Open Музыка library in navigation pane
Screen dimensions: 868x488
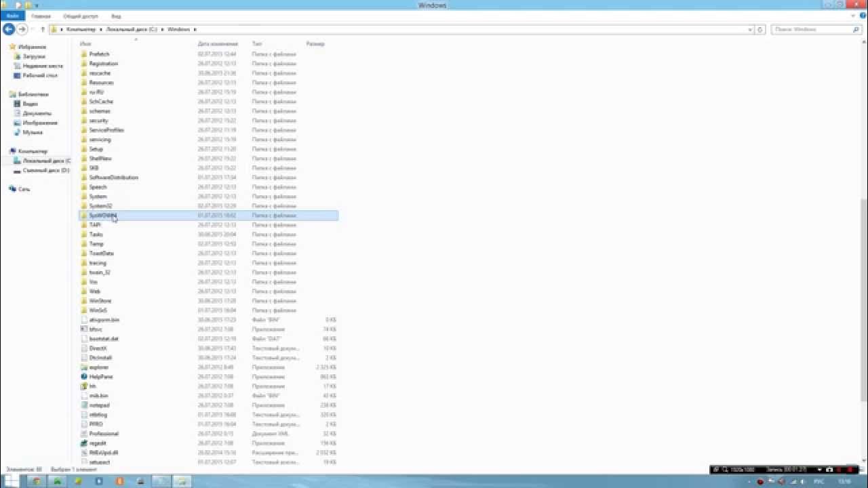[33, 132]
